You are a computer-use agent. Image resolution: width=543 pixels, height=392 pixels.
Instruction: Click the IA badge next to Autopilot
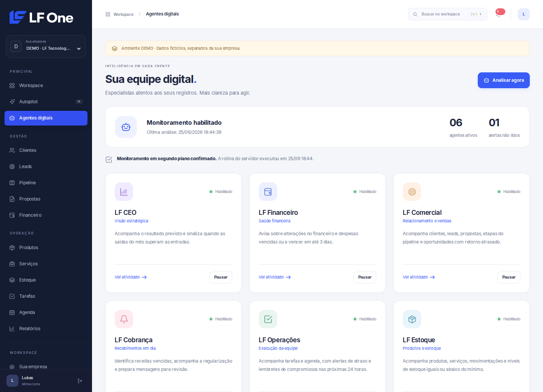point(79,102)
